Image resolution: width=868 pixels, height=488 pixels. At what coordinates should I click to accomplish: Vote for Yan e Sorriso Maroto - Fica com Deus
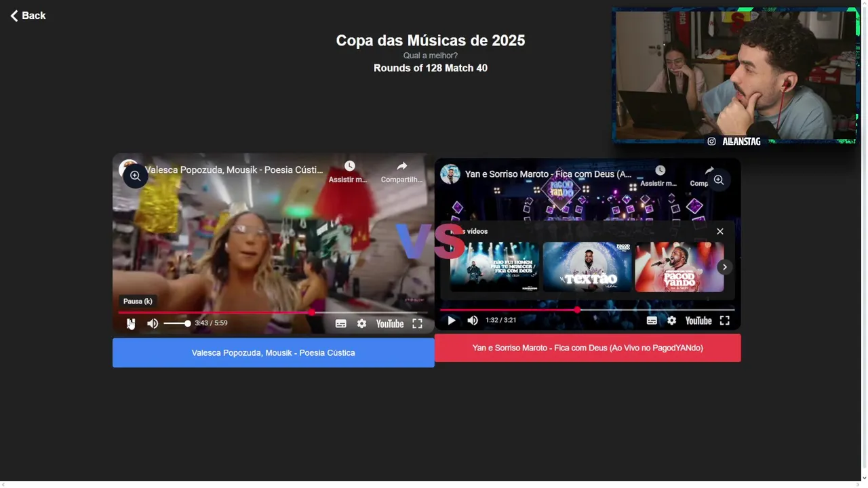[587, 348]
